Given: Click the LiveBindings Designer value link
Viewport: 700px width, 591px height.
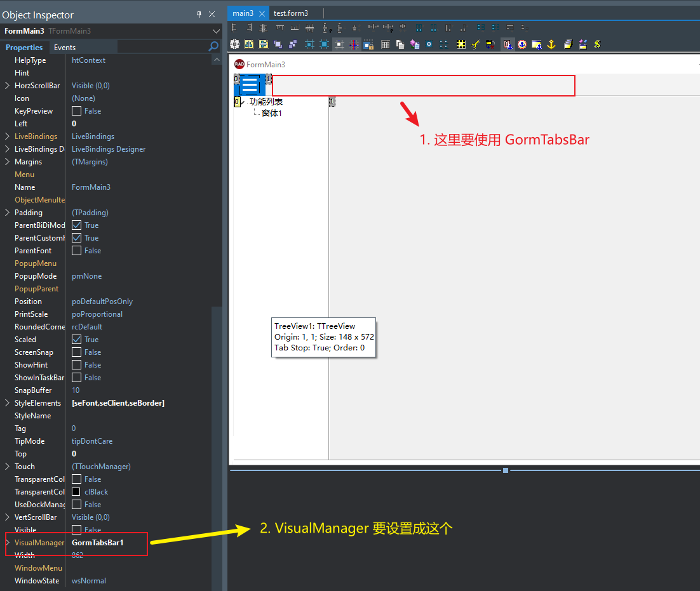Looking at the screenshot, I should (x=109, y=149).
